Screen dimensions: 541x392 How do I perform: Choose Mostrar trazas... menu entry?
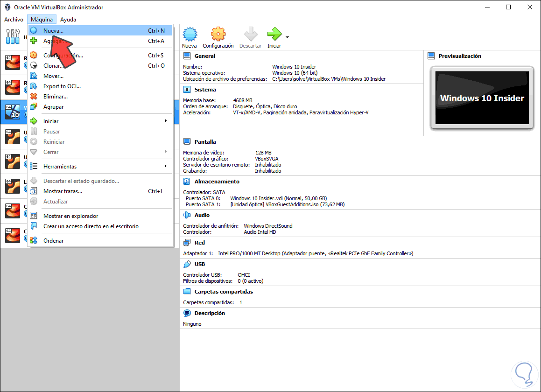[100, 191]
